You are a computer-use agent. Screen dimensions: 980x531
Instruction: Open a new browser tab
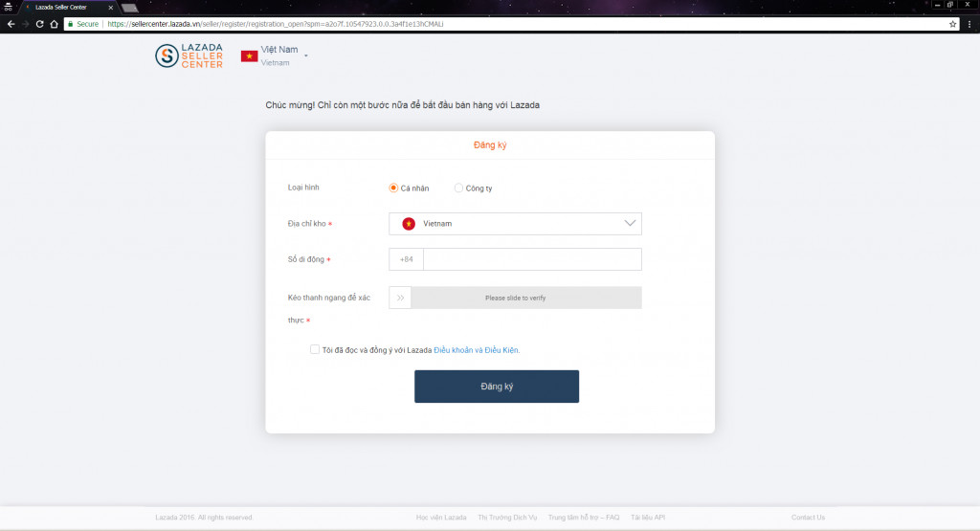(129, 8)
